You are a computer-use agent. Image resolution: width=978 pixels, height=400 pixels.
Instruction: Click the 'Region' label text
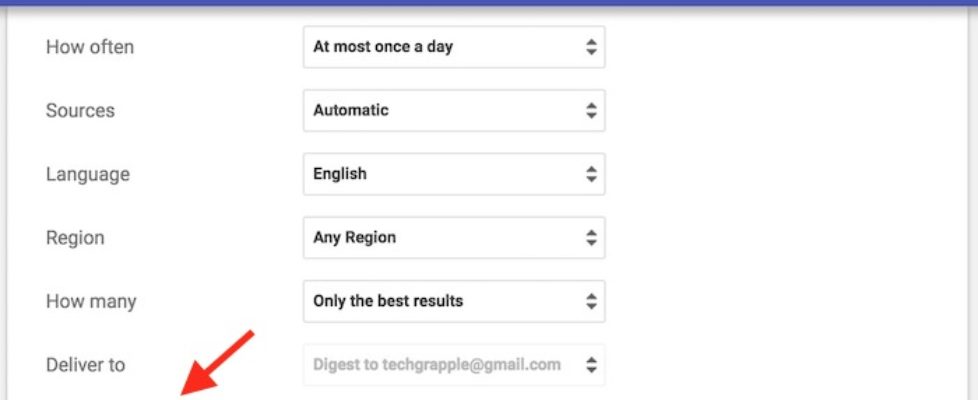click(75, 238)
